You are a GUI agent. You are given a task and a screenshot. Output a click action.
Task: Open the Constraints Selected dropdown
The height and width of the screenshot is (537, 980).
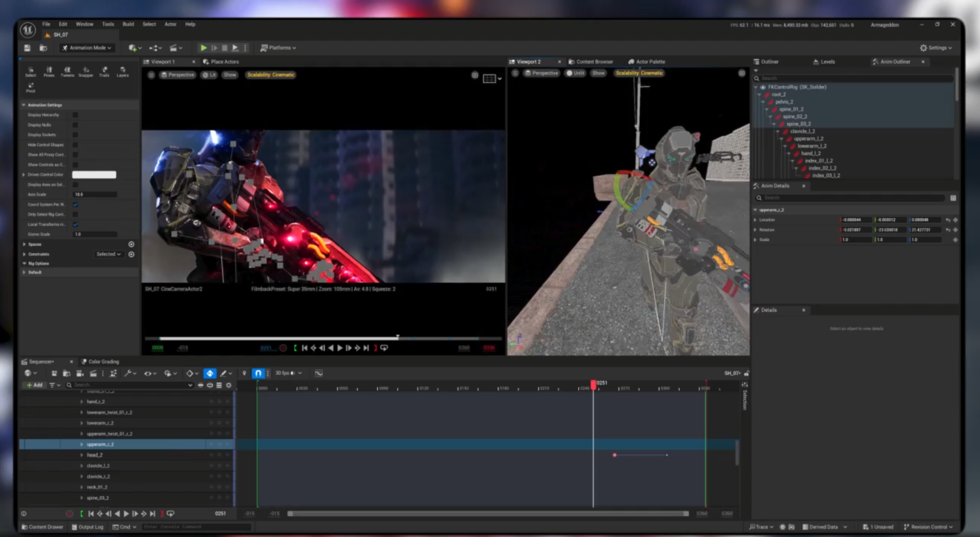[x=108, y=254]
